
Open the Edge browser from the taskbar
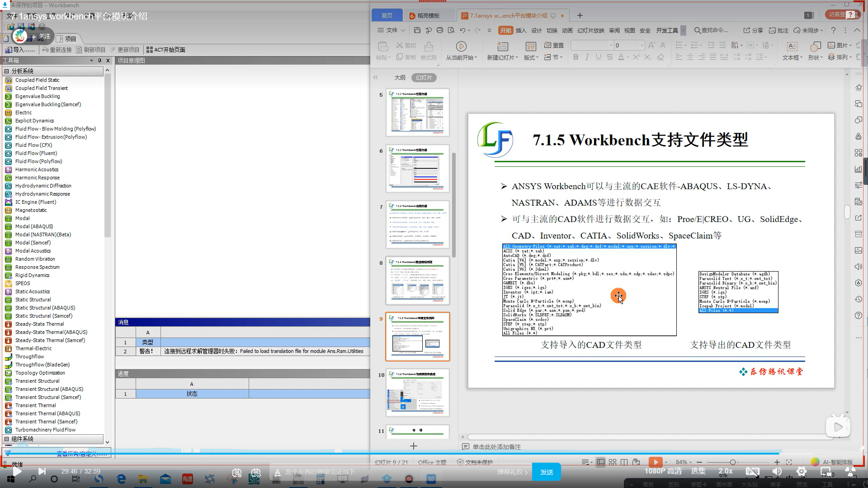[121, 479]
